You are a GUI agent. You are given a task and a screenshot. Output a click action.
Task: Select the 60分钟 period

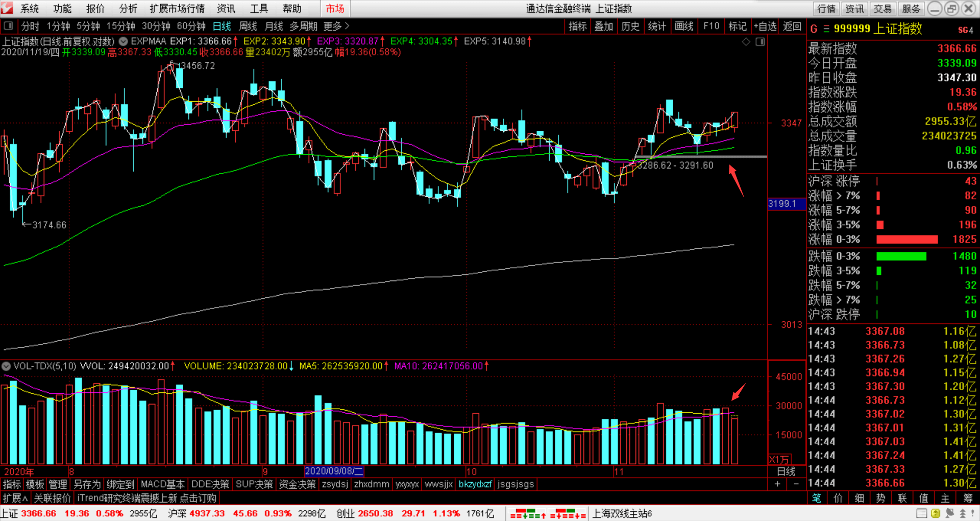[x=191, y=26]
